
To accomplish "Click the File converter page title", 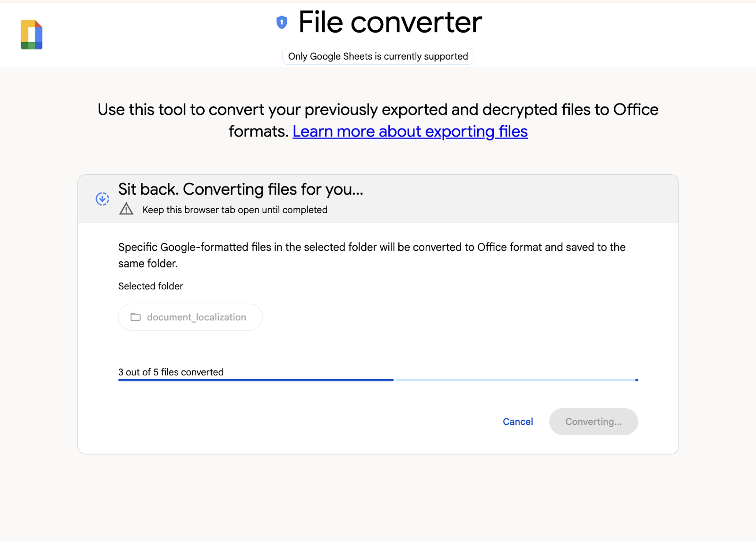I will click(389, 22).
